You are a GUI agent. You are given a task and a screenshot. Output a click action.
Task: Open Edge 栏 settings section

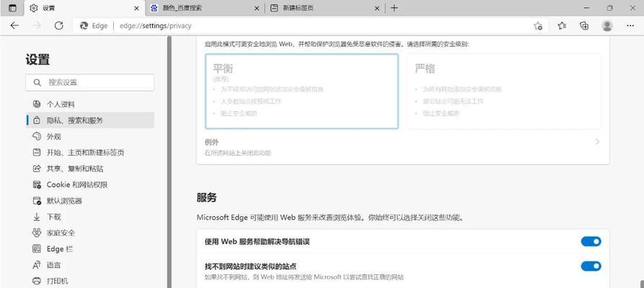(90, 248)
